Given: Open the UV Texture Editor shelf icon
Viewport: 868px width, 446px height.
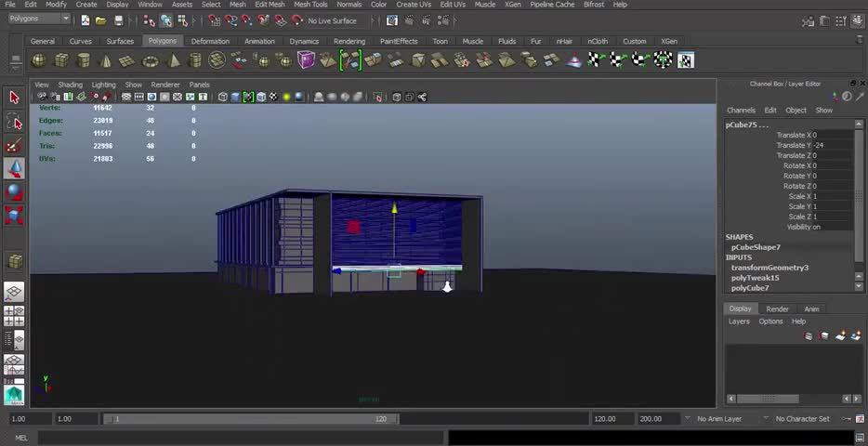Looking at the screenshot, I should click(x=685, y=60).
